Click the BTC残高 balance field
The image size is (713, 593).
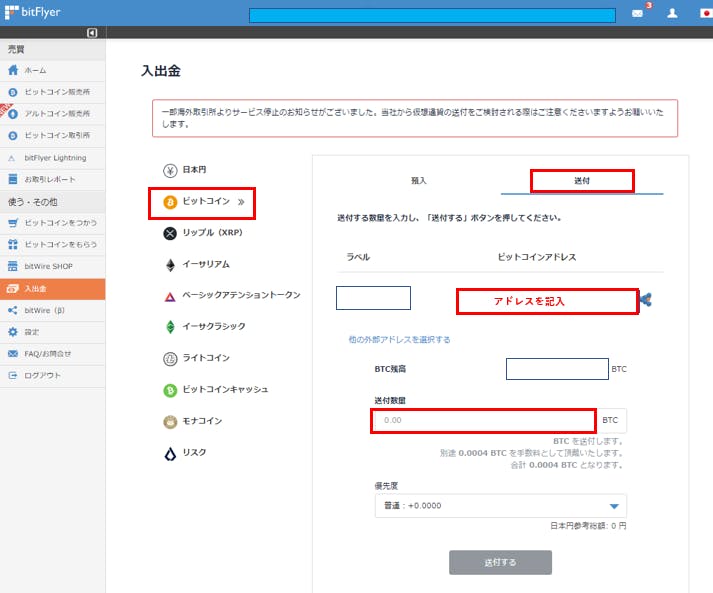(557, 369)
